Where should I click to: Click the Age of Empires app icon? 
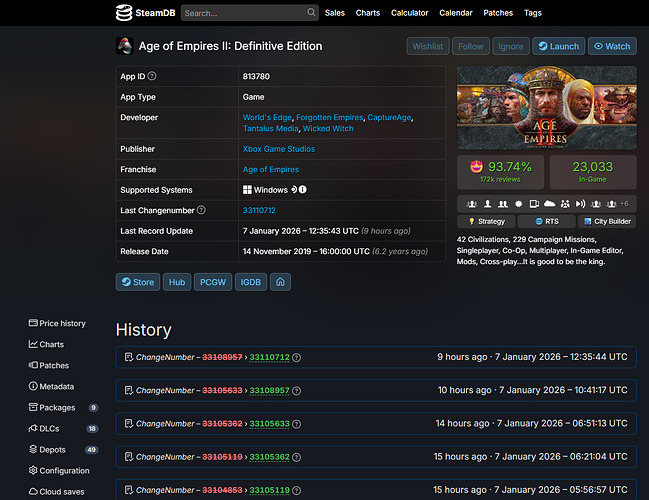(125, 46)
